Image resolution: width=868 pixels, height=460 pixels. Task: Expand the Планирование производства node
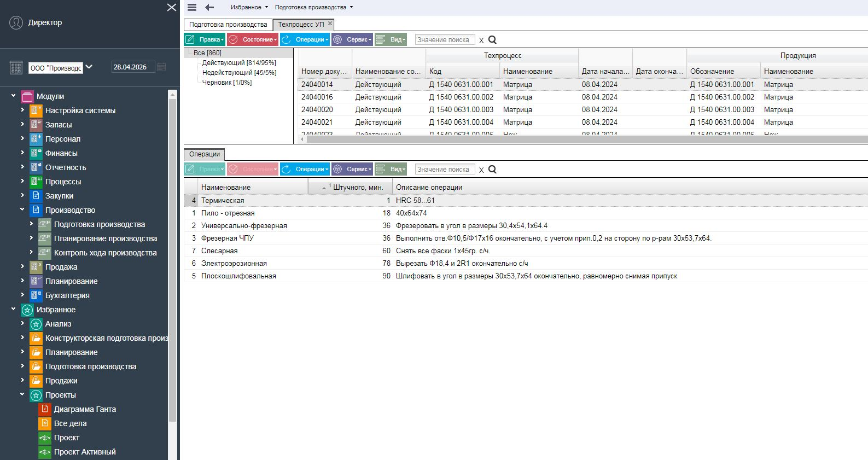click(31, 238)
